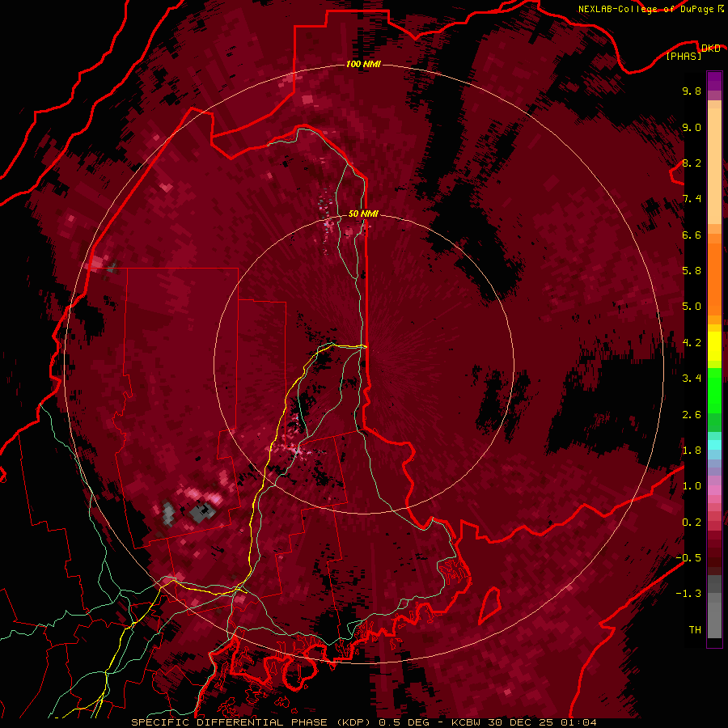The height and width of the screenshot is (728, 728).
Task: Click the 1.8 color scale label
Action: [692, 451]
